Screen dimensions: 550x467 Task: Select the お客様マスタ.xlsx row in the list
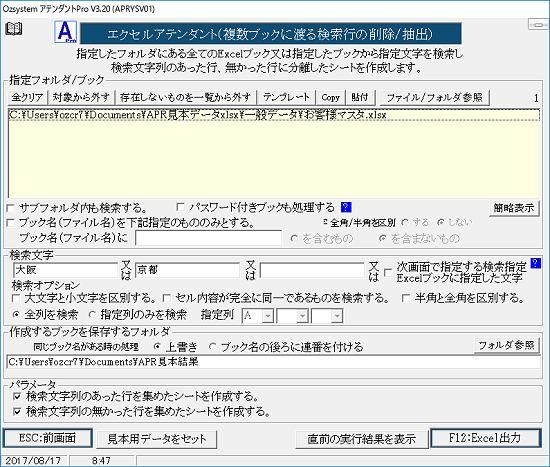tap(274, 115)
